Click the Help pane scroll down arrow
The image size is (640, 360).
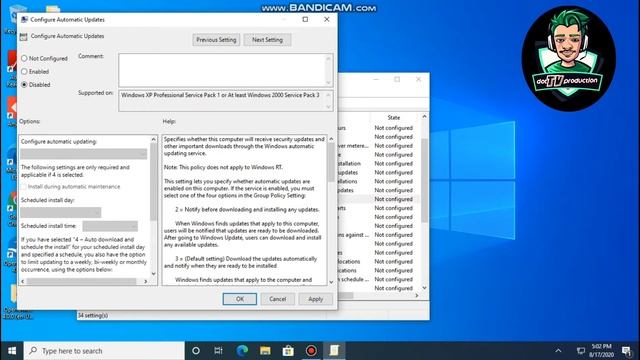[x=331, y=282]
